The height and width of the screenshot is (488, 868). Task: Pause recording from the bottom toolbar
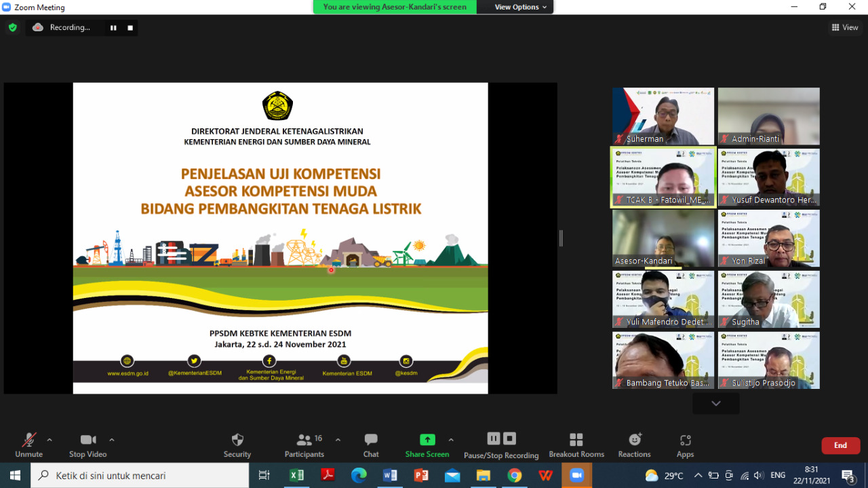pyautogui.click(x=494, y=438)
